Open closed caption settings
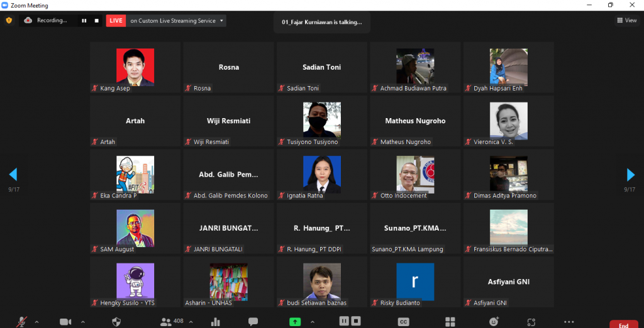 pyautogui.click(x=404, y=322)
